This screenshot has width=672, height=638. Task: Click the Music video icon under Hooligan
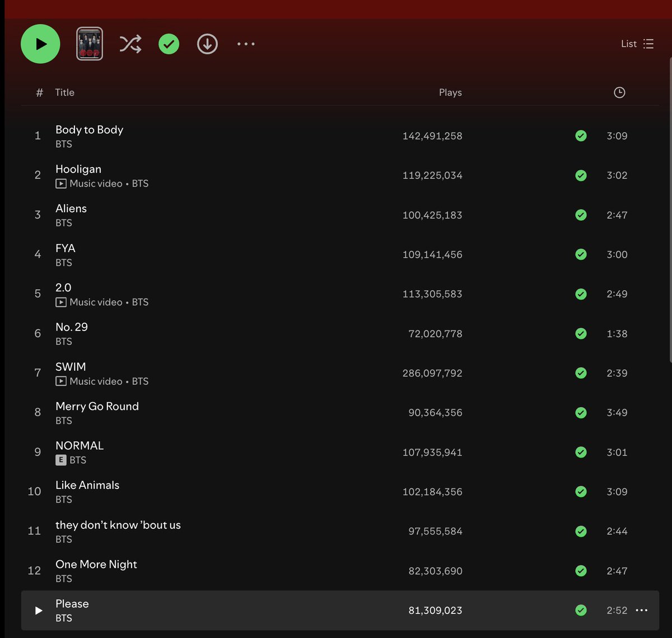coord(61,184)
